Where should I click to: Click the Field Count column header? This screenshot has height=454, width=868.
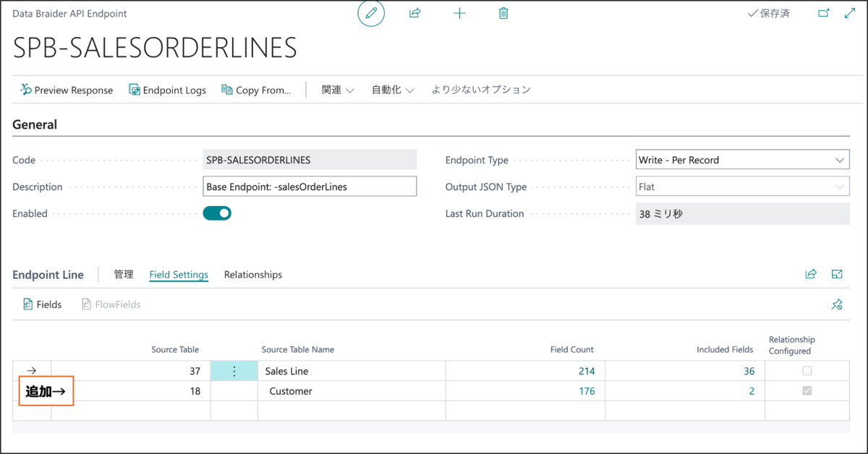572,350
